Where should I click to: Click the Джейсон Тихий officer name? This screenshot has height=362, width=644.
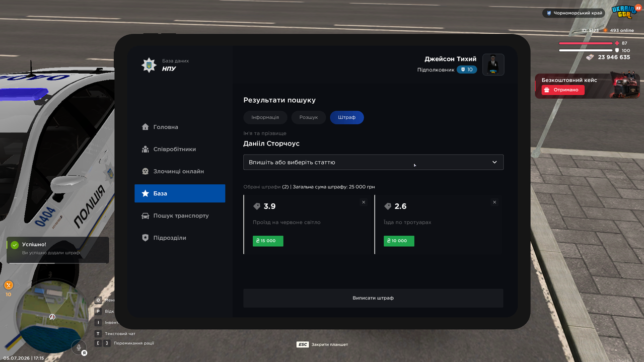(x=450, y=59)
